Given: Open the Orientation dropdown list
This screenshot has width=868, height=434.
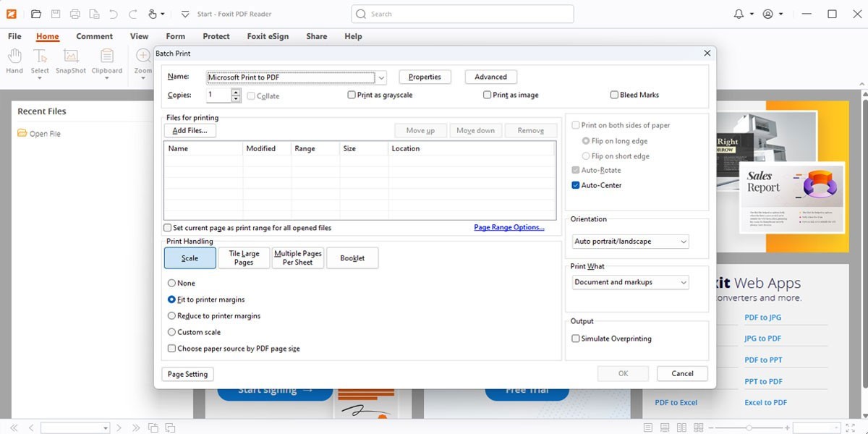Looking at the screenshot, I should 631,242.
